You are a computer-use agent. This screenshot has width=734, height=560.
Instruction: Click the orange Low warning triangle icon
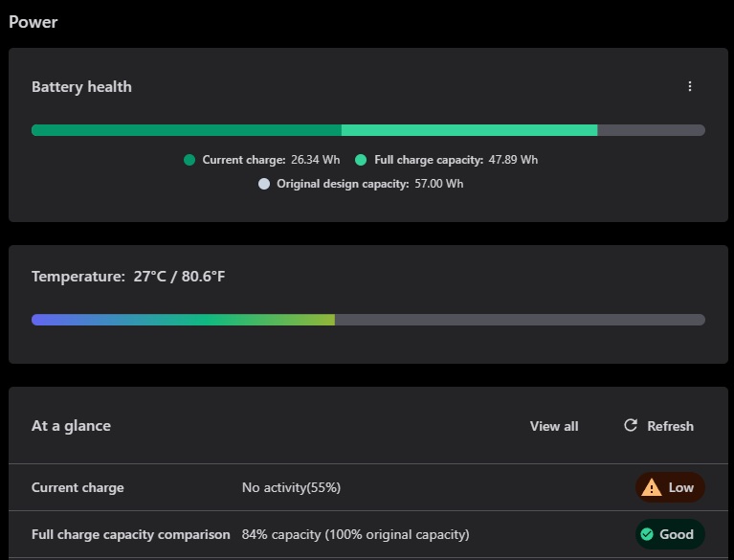[652, 487]
